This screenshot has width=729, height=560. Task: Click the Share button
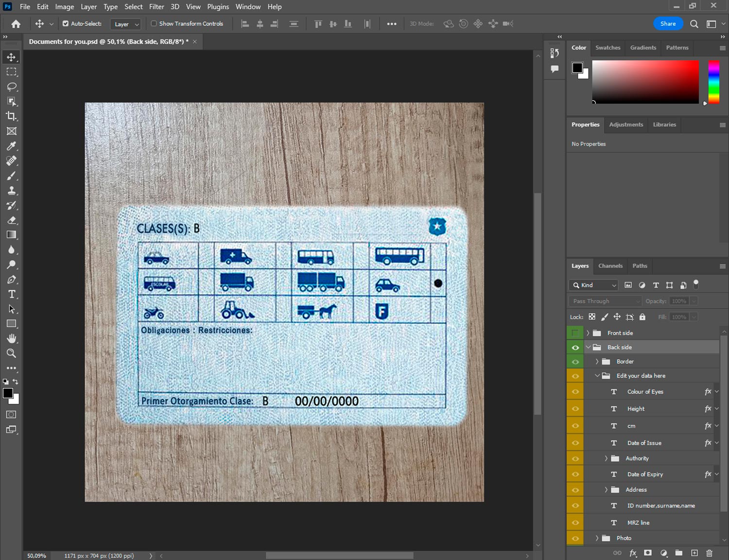pyautogui.click(x=668, y=23)
